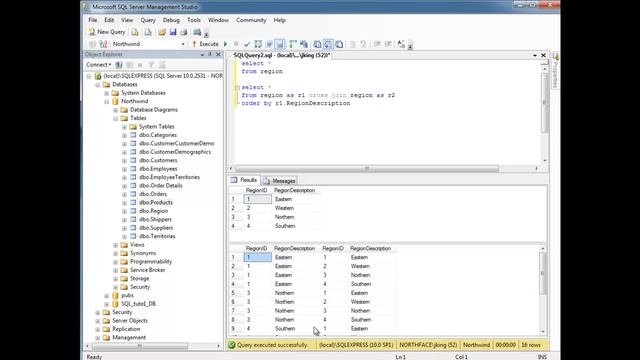Click the Open File folder icon

[162, 32]
